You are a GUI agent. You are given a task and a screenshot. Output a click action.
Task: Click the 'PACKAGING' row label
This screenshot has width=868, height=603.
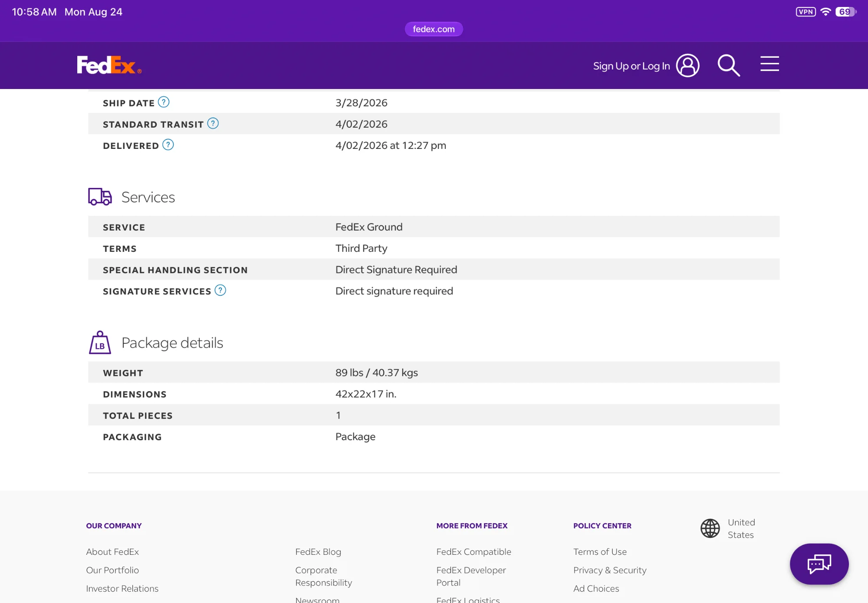(132, 437)
